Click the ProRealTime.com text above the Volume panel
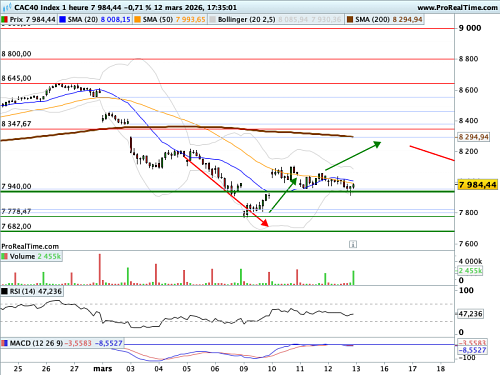The width and height of the screenshot is (500, 375). (30, 246)
